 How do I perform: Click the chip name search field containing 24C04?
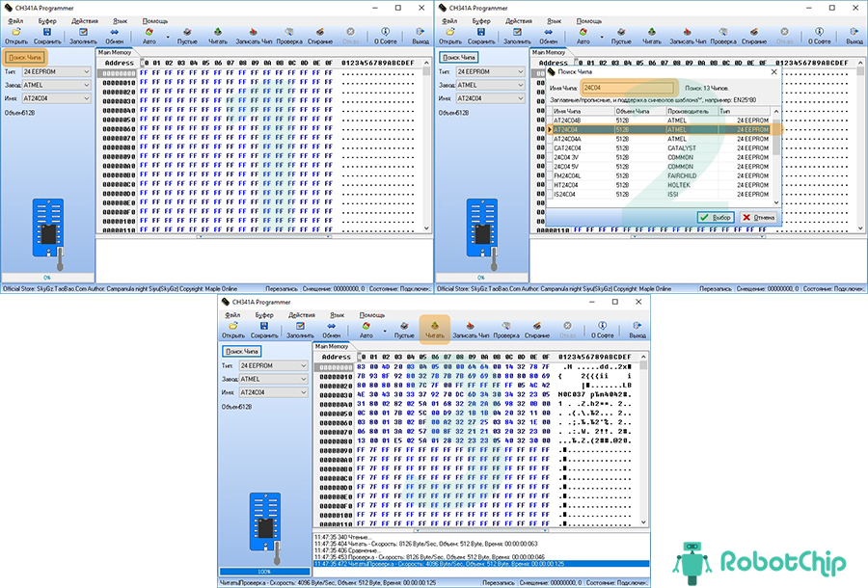(627, 88)
